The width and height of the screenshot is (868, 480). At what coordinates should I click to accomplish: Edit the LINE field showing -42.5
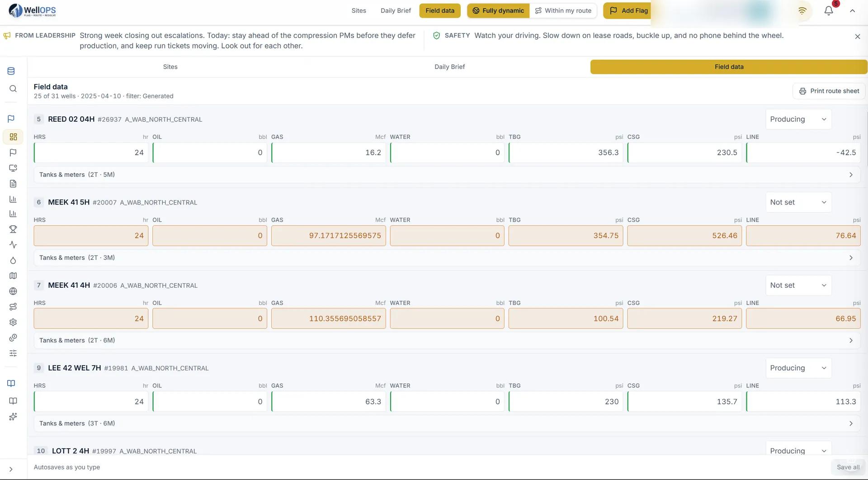pyautogui.click(x=803, y=153)
